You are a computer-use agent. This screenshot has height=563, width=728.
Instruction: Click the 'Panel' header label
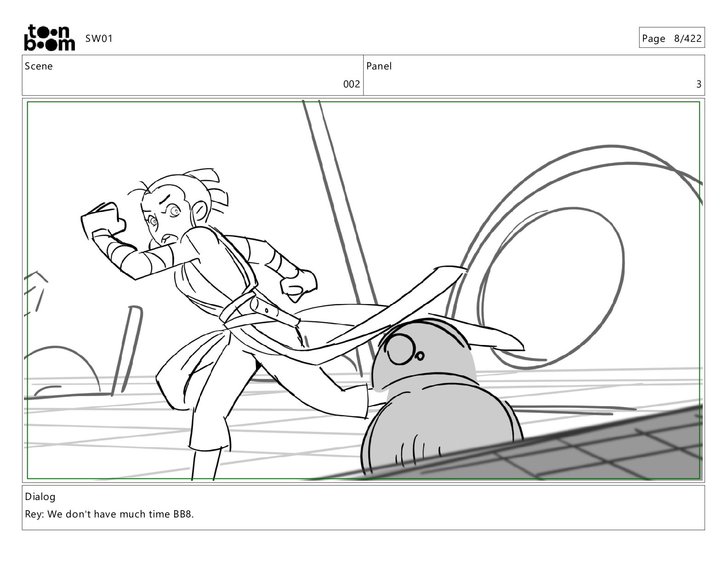tap(379, 66)
